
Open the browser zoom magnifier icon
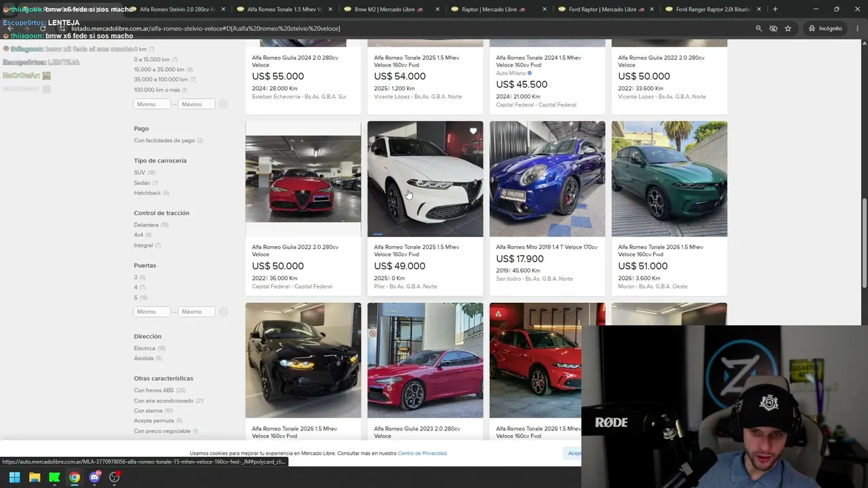tap(759, 28)
